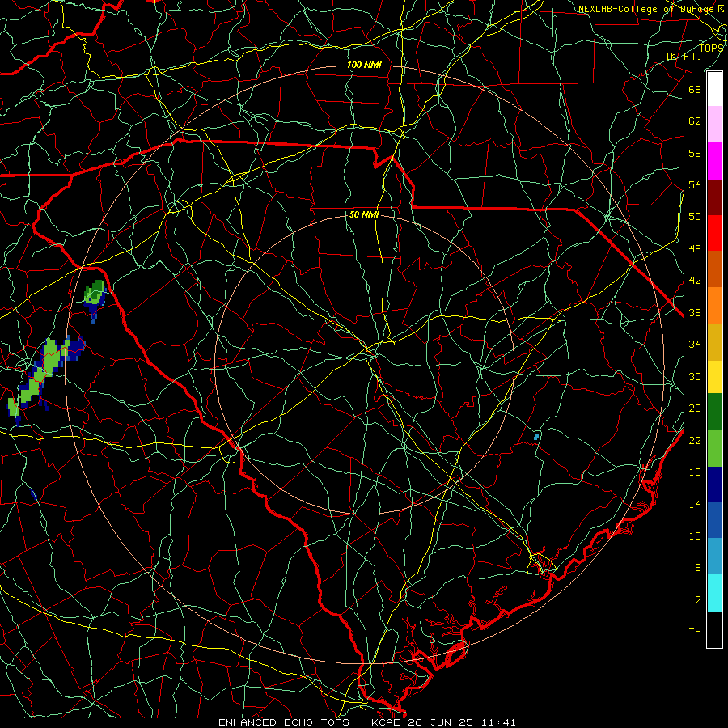The image size is (728, 728).
Task: Click the '18' legend value label
Action: click(695, 472)
